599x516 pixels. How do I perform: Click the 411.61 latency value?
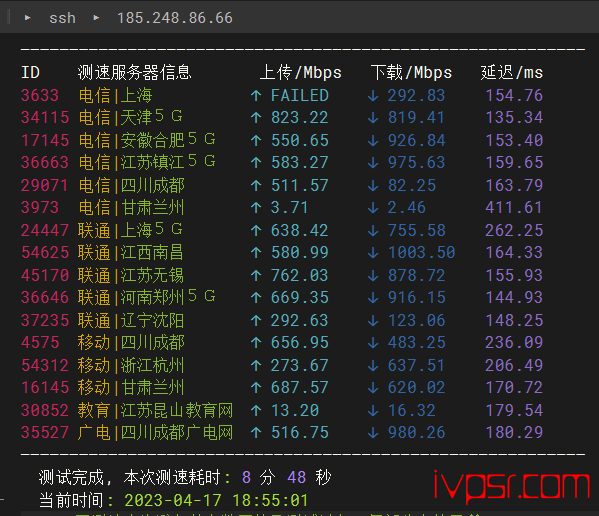coord(513,207)
